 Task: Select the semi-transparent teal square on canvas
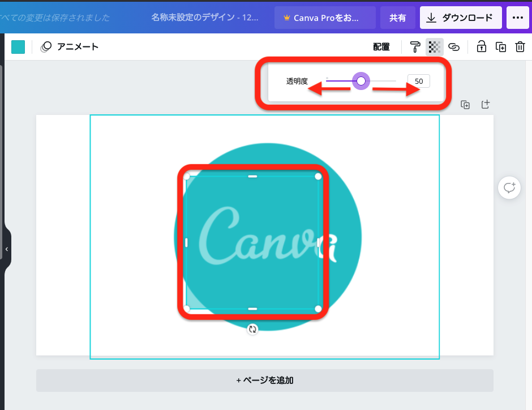252,243
